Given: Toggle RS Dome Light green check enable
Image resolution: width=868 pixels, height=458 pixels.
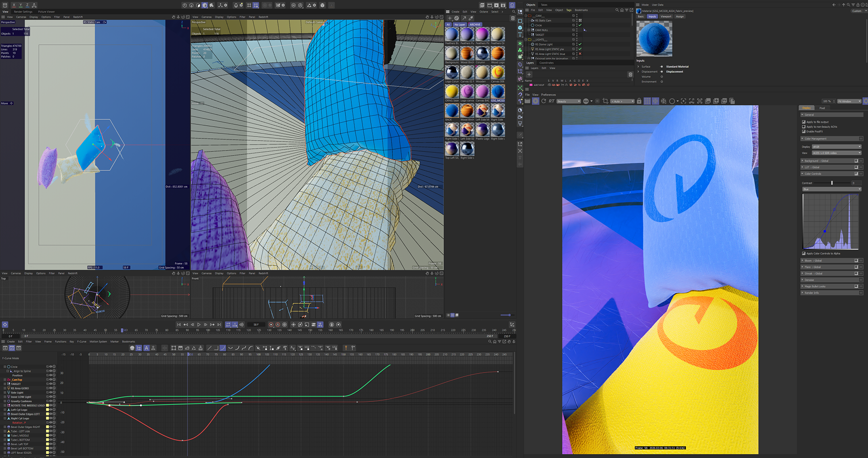Looking at the screenshot, I should point(580,44).
